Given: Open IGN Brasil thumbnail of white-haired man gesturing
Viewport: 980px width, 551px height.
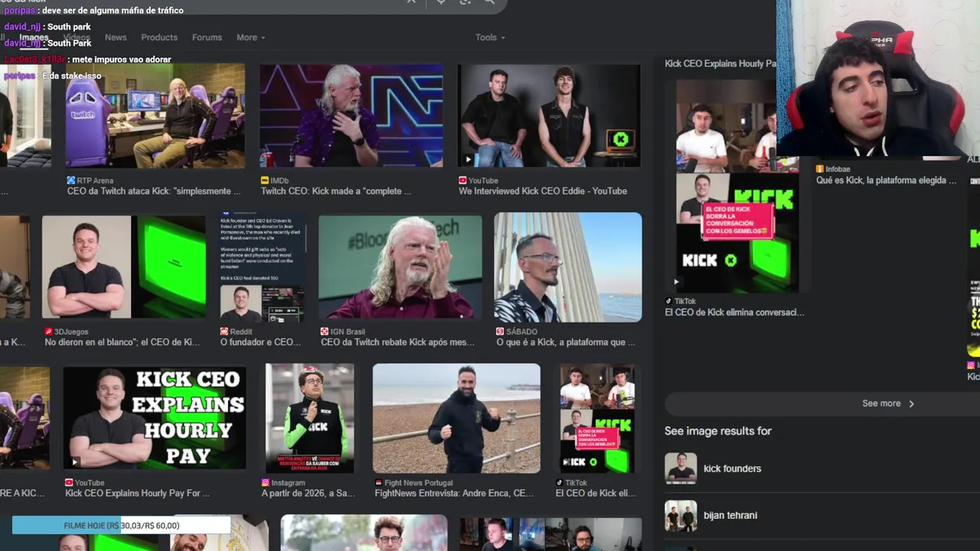Looking at the screenshot, I should (400, 266).
